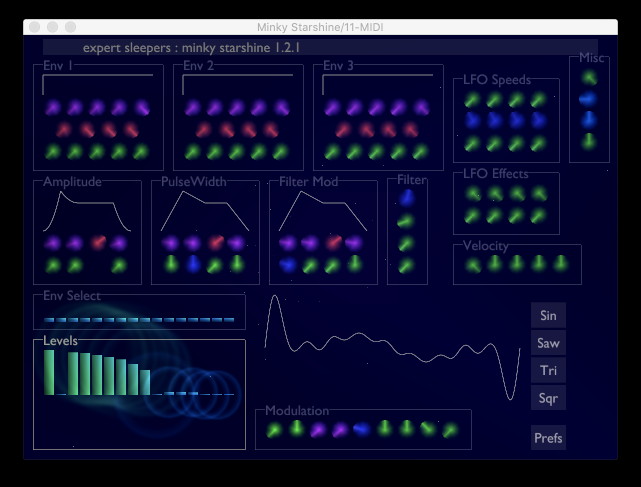Click the first red knob in Env 2
This screenshot has width=641, height=487.
tap(204, 130)
